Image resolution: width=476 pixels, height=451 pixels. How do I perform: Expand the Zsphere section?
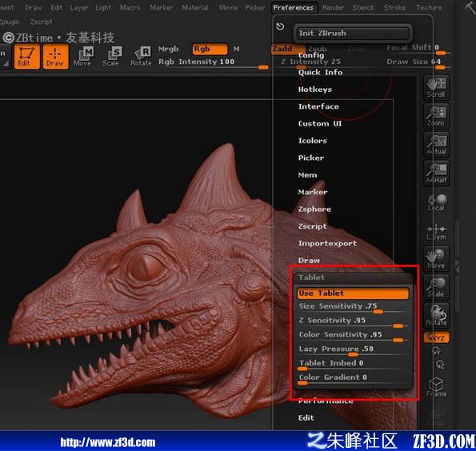point(314,210)
